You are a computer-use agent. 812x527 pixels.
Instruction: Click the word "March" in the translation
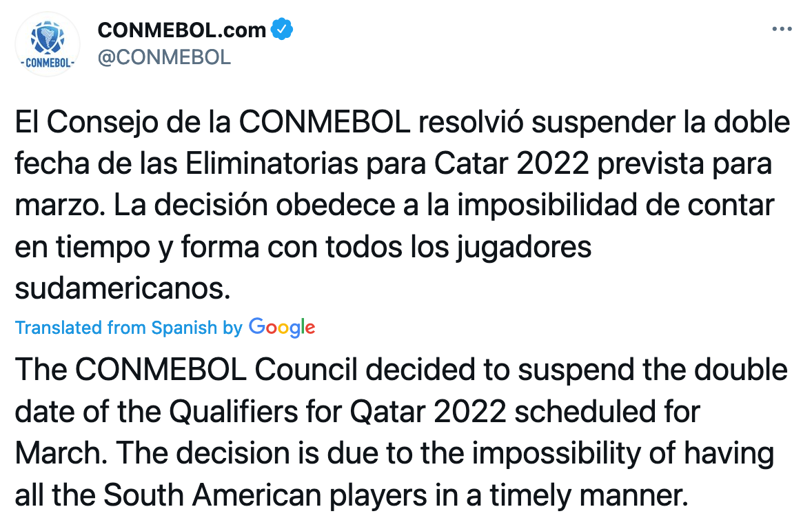click(x=58, y=453)
